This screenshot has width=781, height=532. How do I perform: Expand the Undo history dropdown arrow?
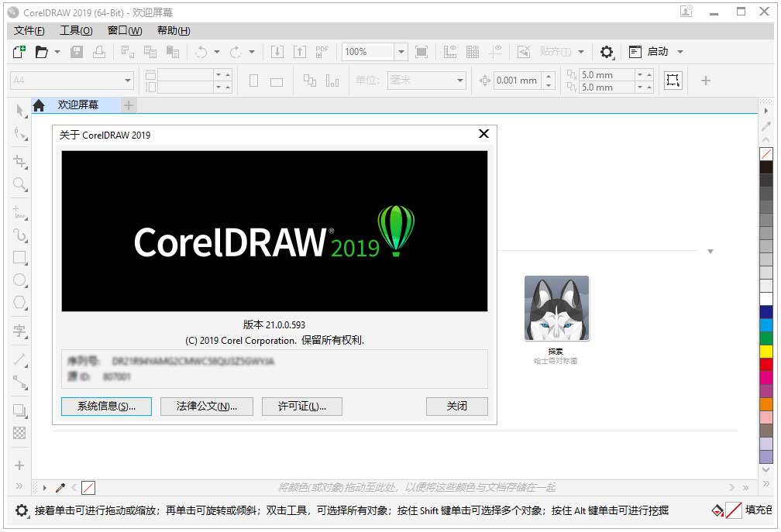[x=217, y=52]
